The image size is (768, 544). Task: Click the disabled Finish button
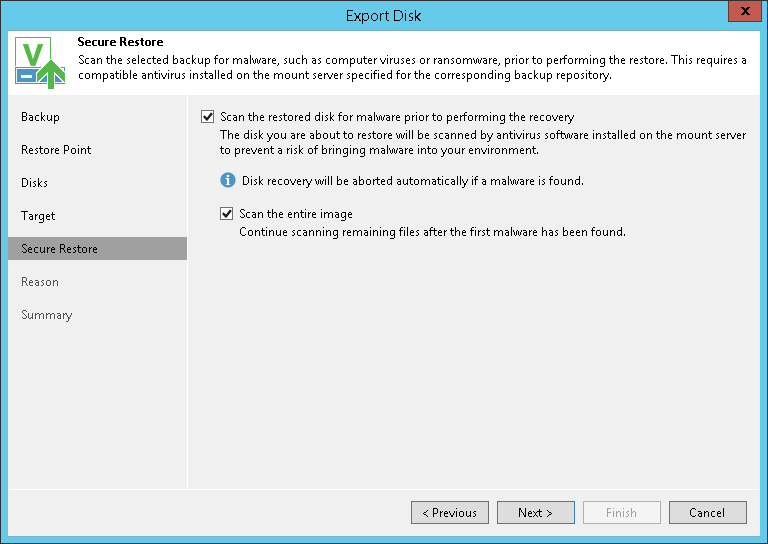[621, 513]
